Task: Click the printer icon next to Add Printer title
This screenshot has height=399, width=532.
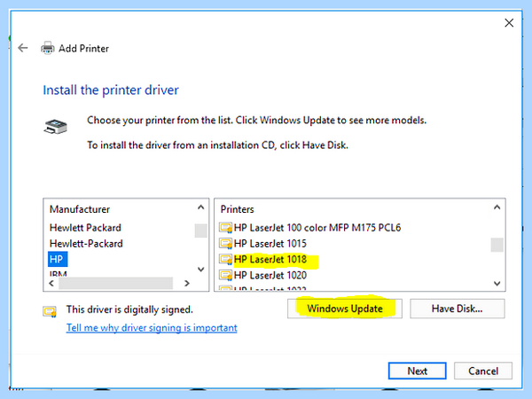Action: coord(48,48)
